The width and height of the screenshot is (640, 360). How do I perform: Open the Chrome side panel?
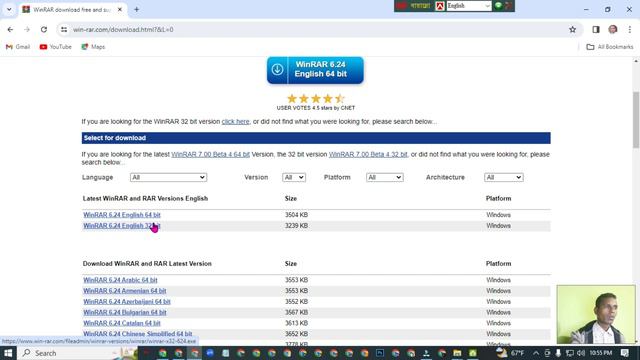[x=596, y=29]
